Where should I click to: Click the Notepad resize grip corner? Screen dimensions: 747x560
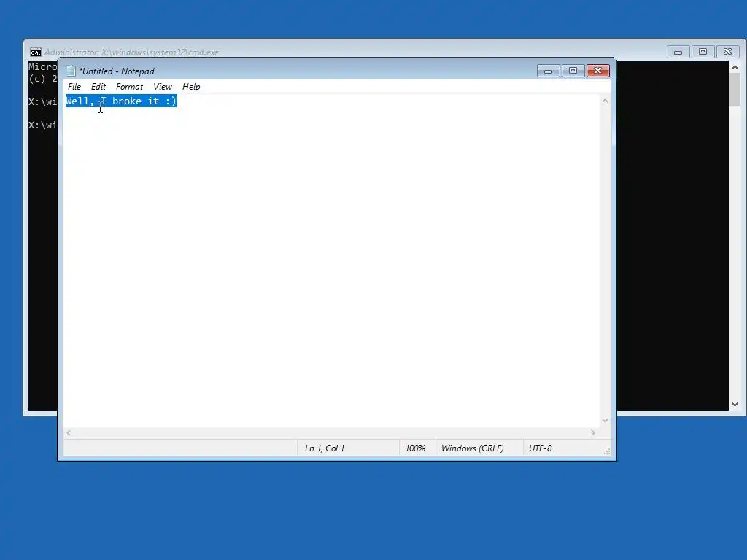607,451
